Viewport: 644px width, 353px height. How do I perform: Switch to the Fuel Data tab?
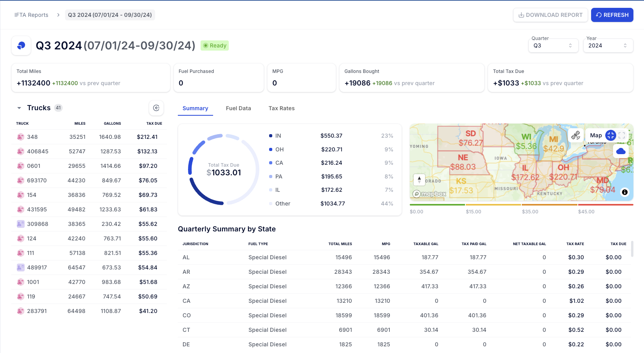coord(238,108)
